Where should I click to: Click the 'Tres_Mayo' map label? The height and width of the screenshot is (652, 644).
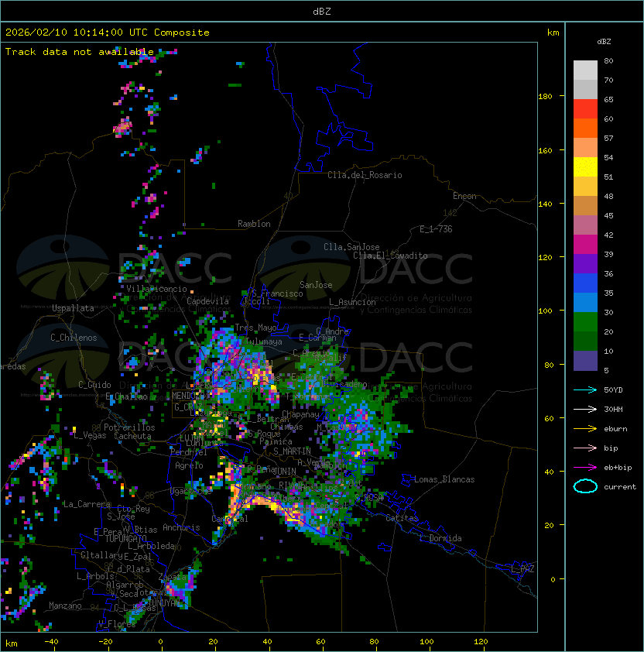[255, 328]
